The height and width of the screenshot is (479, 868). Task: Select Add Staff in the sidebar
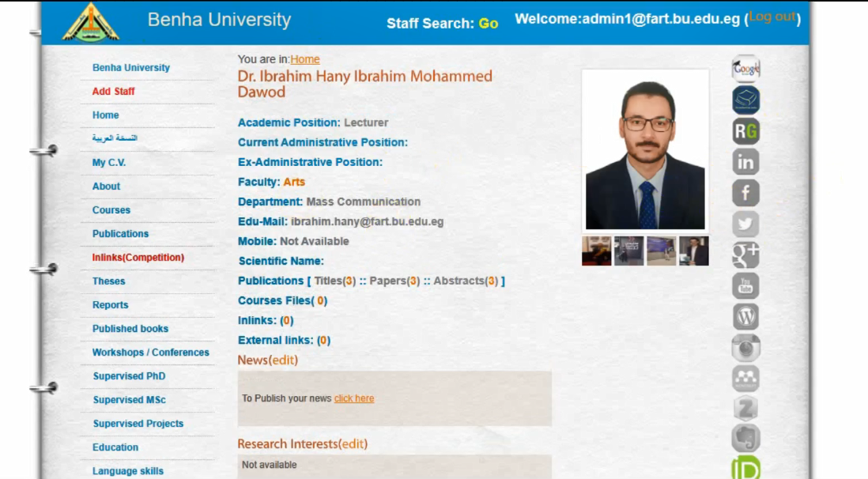[x=114, y=92]
